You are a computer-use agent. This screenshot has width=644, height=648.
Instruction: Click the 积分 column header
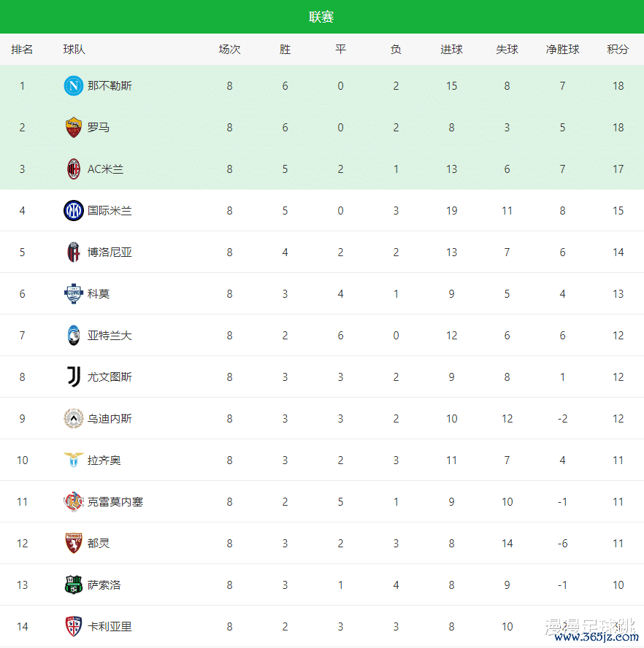click(x=618, y=50)
